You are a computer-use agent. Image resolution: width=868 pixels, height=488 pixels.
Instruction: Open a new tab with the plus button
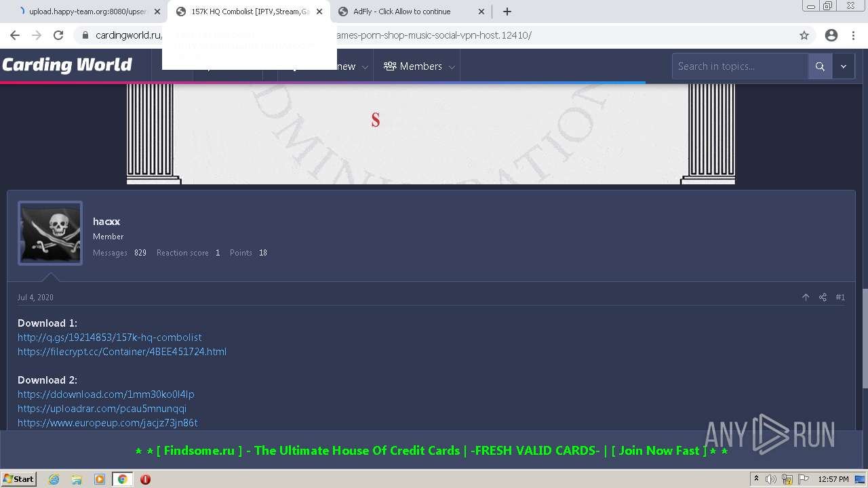point(507,12)
